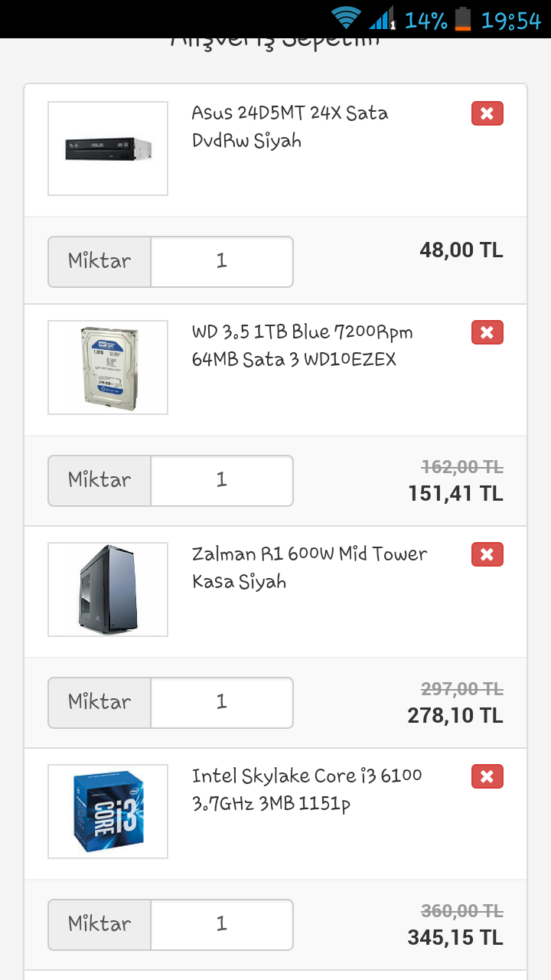551x980 pixels.
Task: Tap the battery icon in status bar
Action: pyautogui.click(x=463, y=18)
